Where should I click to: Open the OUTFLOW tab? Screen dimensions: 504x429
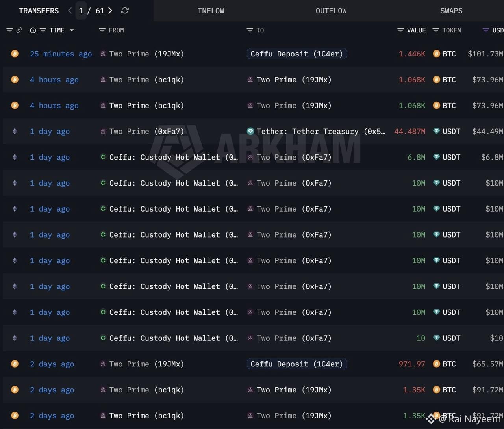[331, 11]
